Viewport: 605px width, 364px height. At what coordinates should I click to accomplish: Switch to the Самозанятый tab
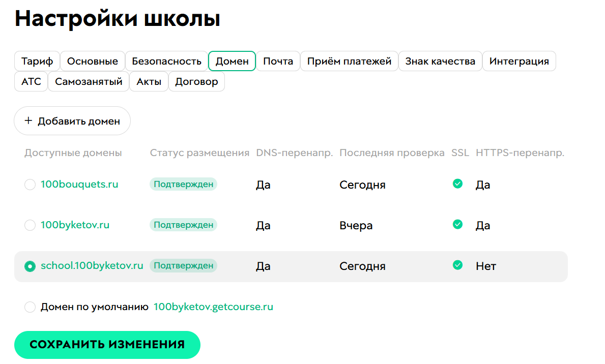tap(89, 82)
